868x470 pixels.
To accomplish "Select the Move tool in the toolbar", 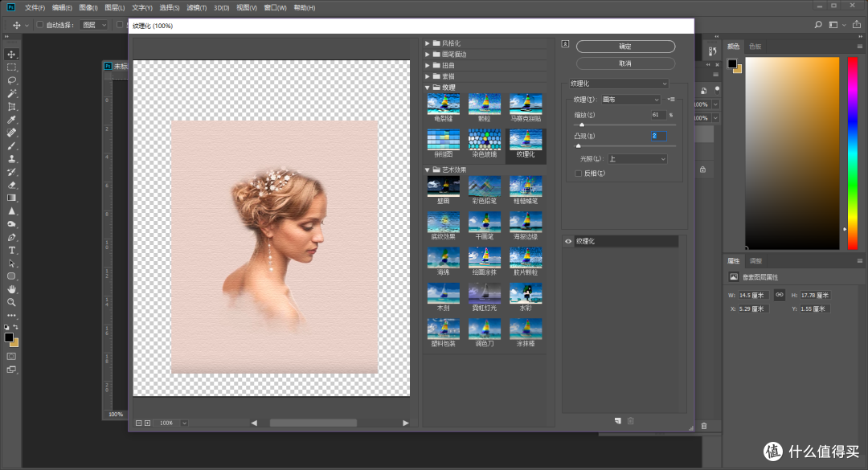I will pos(11,54).
